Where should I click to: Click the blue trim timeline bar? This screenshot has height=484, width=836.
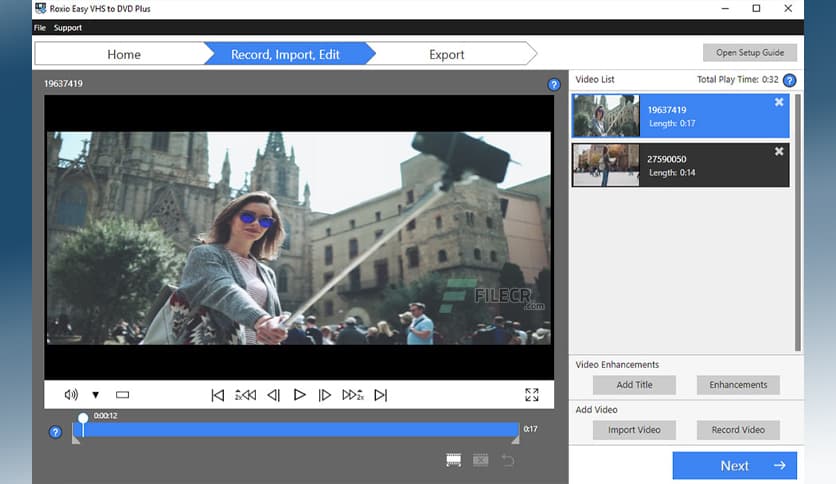pos(296,430)
